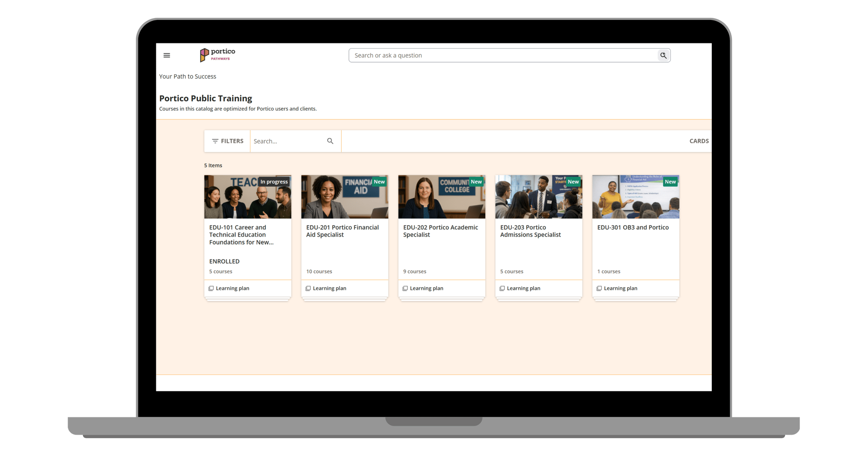Click the global search magnifier button
The width and height of the screenshot is (868, 456).
click(x=663, y=55)
